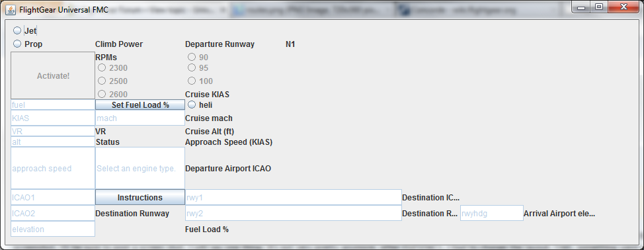Open the Instructions button

(x=140, y=198)
